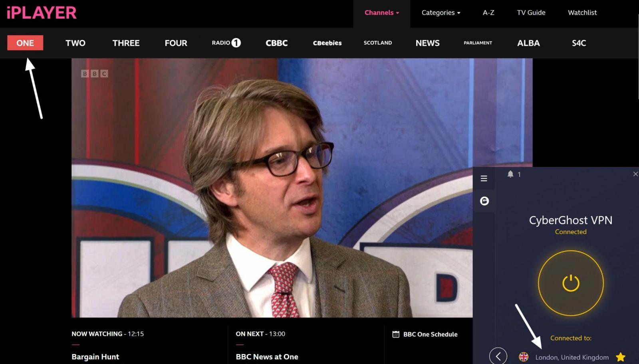639x364 pixels.
Task: Open the BBC iPlayer home logo
Action: pyautogui.click(x=42, y=13)
